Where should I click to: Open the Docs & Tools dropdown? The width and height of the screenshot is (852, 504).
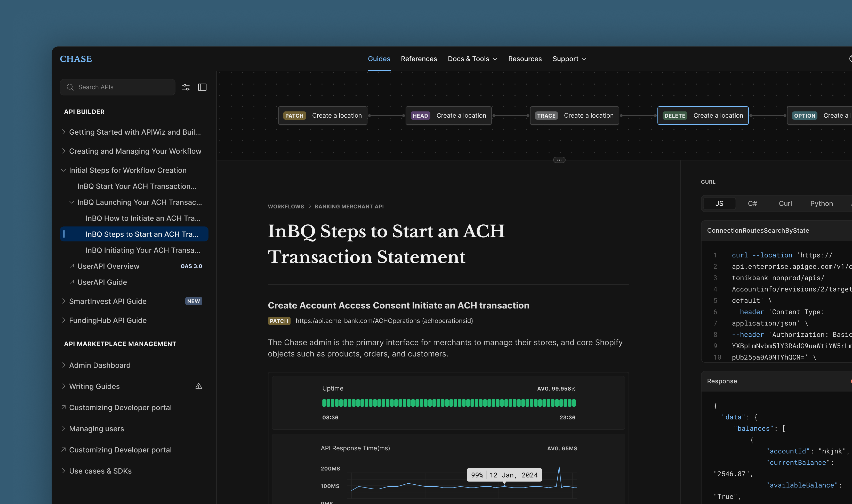tap(472, 59)
